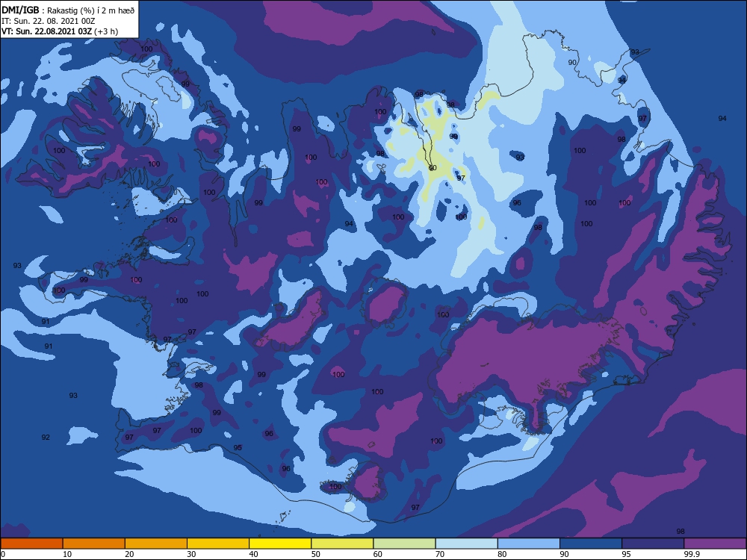Choose the medium blue 90–95 legend swatch

591,544
